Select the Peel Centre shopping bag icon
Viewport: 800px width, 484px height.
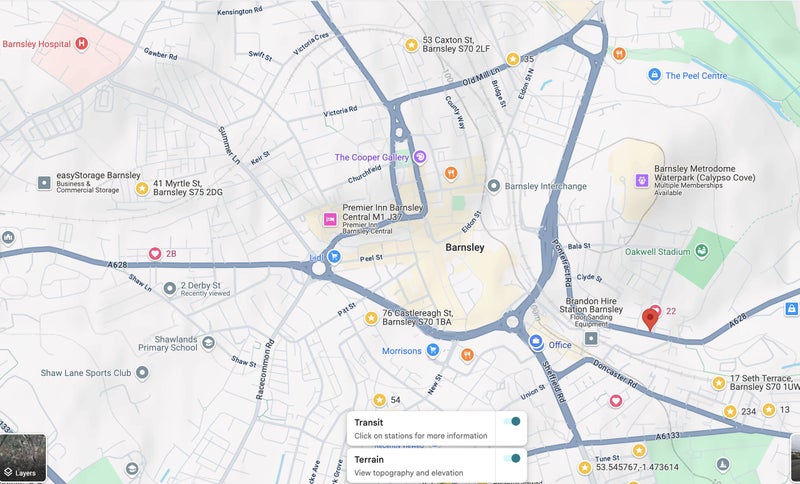[x=655, y=75]
